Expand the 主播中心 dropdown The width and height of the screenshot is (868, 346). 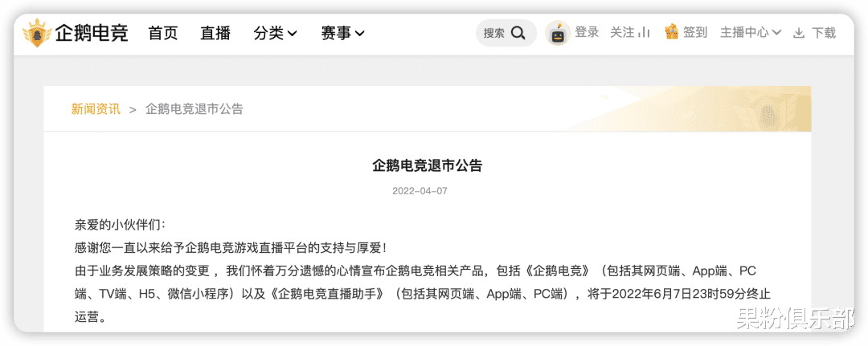(x=750, y=33)
